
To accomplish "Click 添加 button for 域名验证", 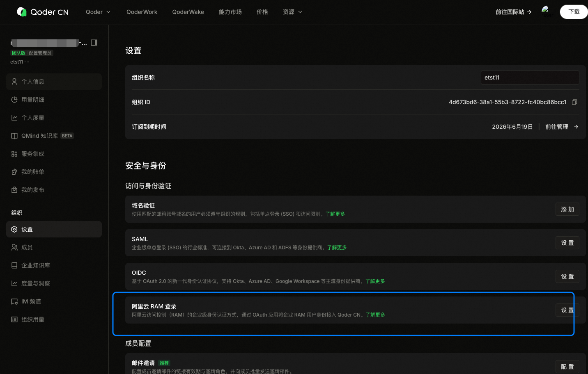I will tap(567, 209).
